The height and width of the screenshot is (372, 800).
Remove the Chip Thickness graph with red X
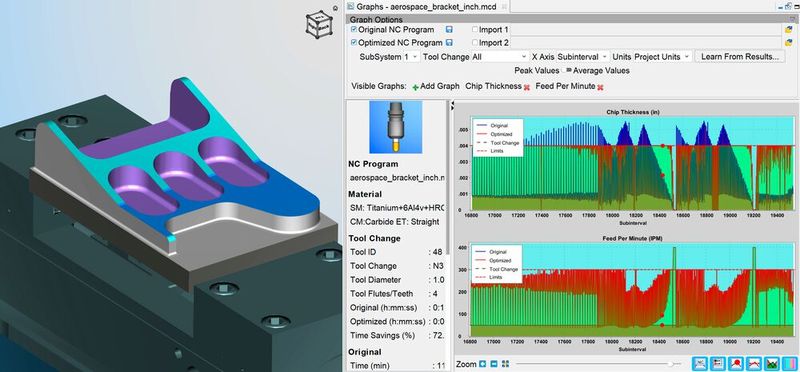(527, 87)
